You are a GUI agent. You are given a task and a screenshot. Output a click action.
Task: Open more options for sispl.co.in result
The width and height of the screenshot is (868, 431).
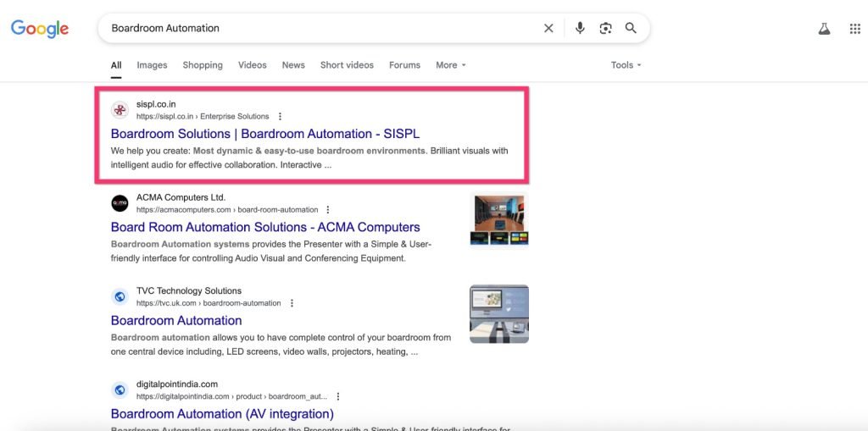(280, 116)
